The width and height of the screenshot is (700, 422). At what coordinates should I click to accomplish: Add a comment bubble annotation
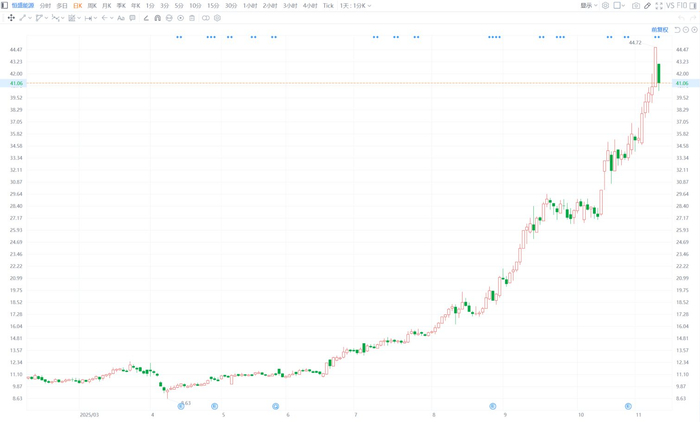(132, 18)
